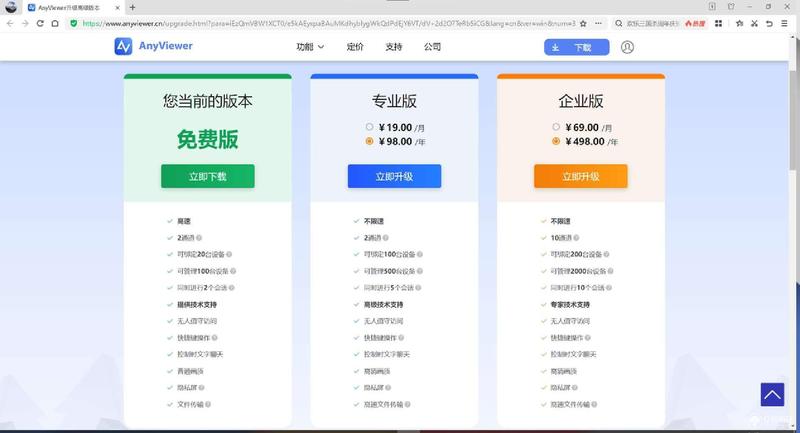800x433 pixels.
Task: Open the 定价 menu item
Action: tap(355, 47)
